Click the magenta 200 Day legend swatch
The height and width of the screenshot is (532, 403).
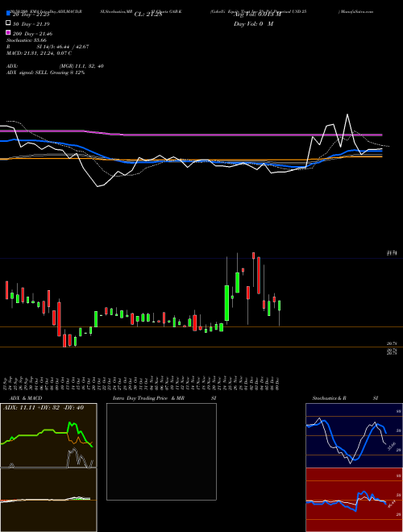(x=8, y=33)
